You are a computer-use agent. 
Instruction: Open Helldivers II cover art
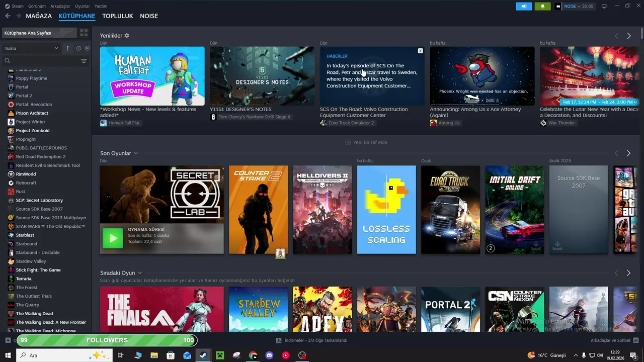tap(323, 210)
